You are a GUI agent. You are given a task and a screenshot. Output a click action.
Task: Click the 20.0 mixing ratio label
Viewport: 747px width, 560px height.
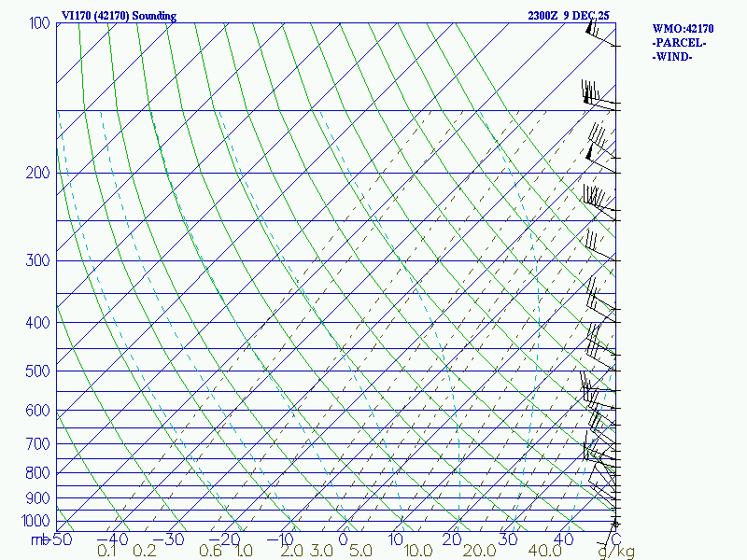[480, 551]
